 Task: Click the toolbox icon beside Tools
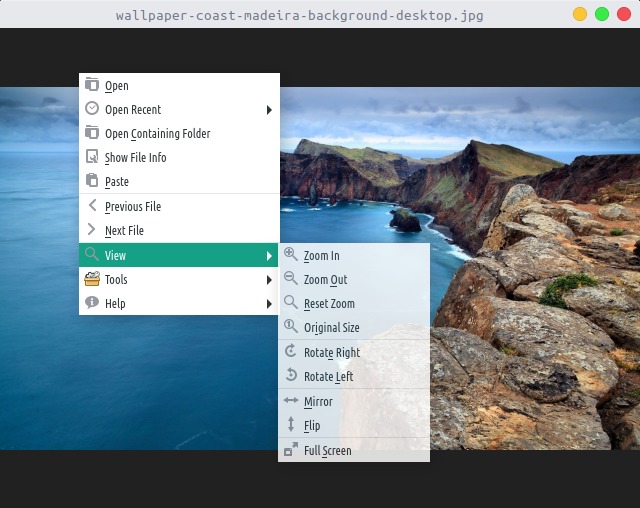point(92,279)
